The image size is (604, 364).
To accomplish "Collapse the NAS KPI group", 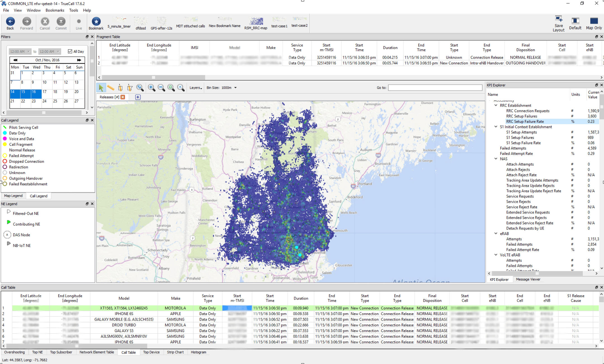I will coord(496,159).
